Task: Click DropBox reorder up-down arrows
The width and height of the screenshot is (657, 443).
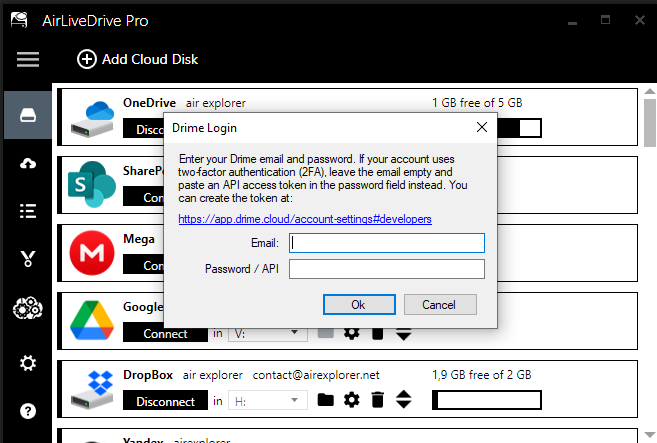Action: [x=404, y=399]
